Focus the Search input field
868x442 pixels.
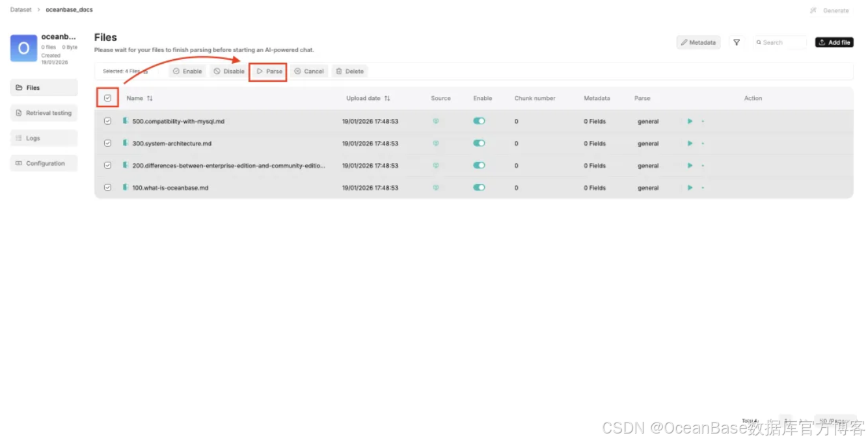click(x=780, y=42)
